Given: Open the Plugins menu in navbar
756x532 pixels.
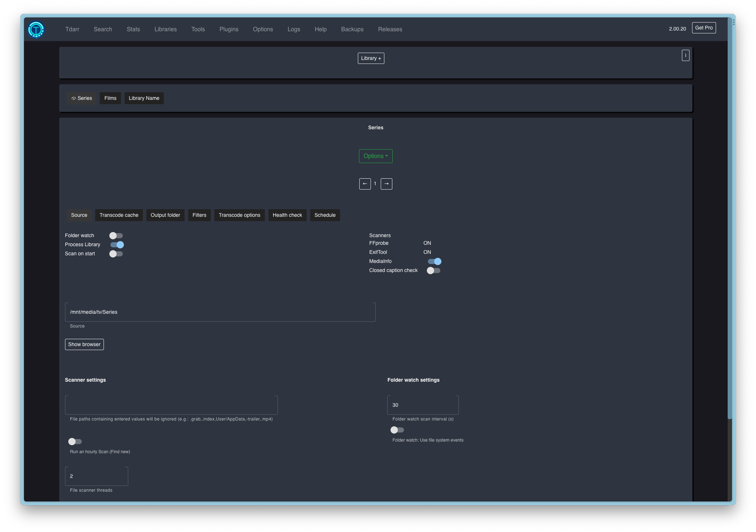Looking at the screenshot, I should (229, 29).
